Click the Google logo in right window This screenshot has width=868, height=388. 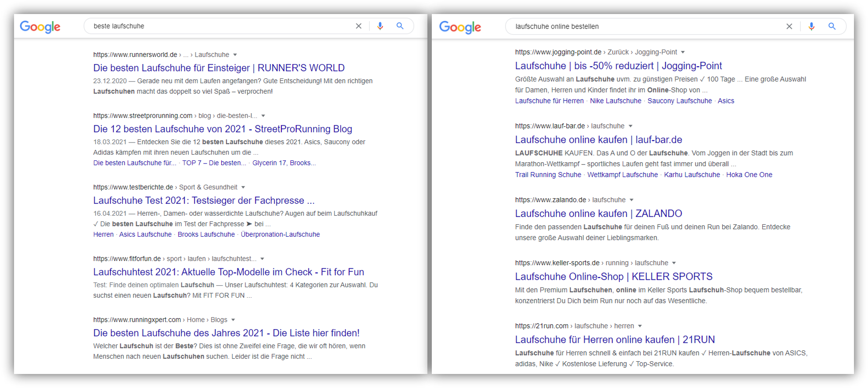(x=460, y=27)
